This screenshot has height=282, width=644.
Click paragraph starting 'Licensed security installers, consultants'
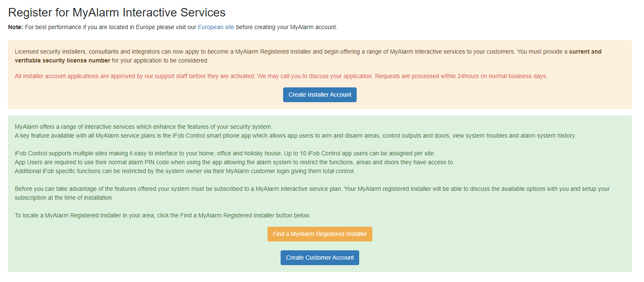coord(308,56)
